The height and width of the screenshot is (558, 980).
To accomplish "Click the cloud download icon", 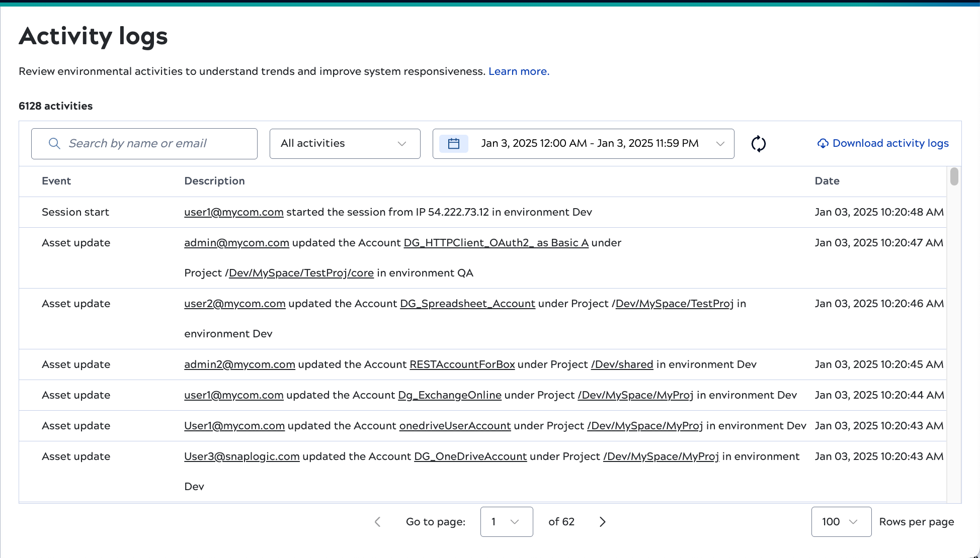I will pyautogui.click(x=823, y=144).
